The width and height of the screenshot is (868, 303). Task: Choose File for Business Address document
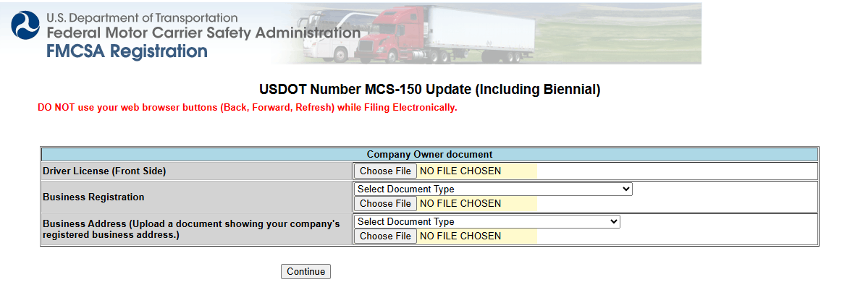385,236
